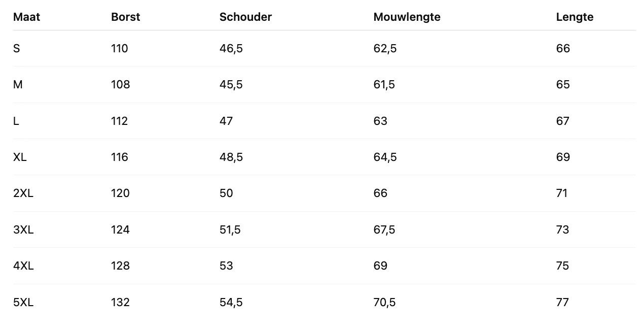Image resolution: width=644 pixels, height=329 pixels.
Task: Click Schouder value 53 for 4XL
Action: (x=226, y=266)
